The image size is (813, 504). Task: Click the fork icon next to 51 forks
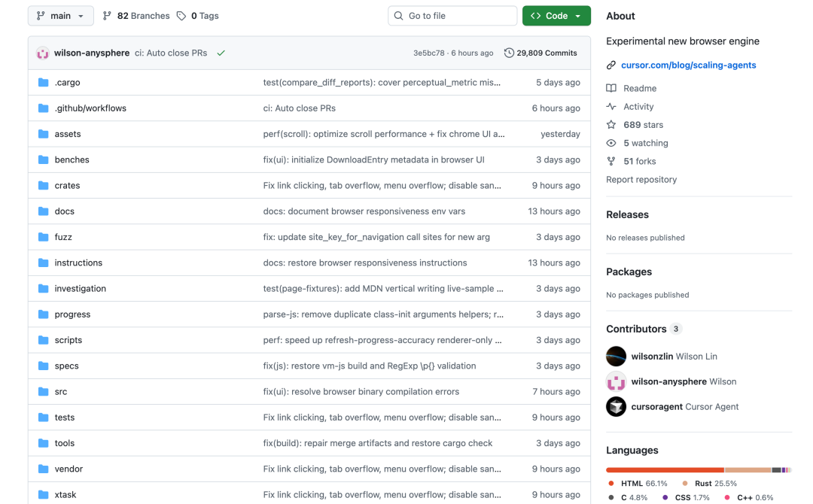tap(611, 161)
